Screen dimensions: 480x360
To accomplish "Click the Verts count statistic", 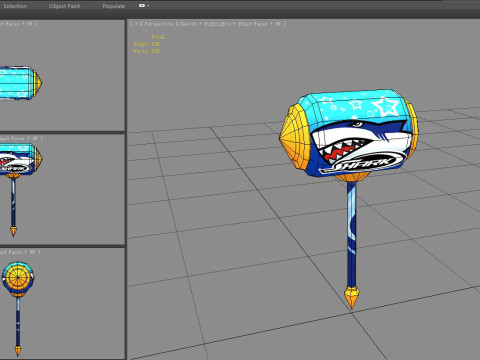I will click(x=147, y=51).
